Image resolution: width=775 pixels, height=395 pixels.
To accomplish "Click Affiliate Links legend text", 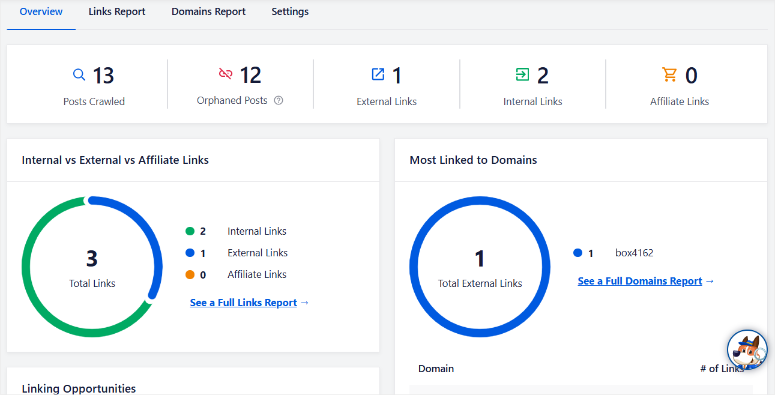I will point(257,274).
